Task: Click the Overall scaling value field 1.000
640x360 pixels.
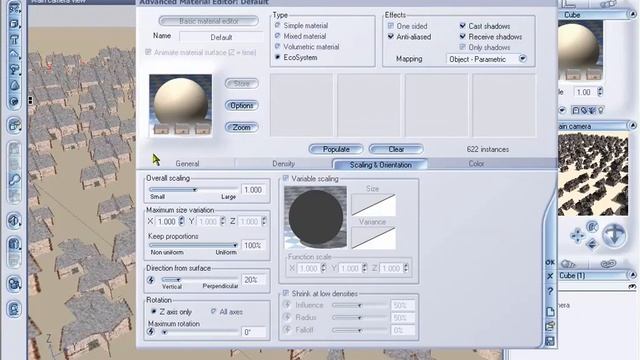Action: 253,190
